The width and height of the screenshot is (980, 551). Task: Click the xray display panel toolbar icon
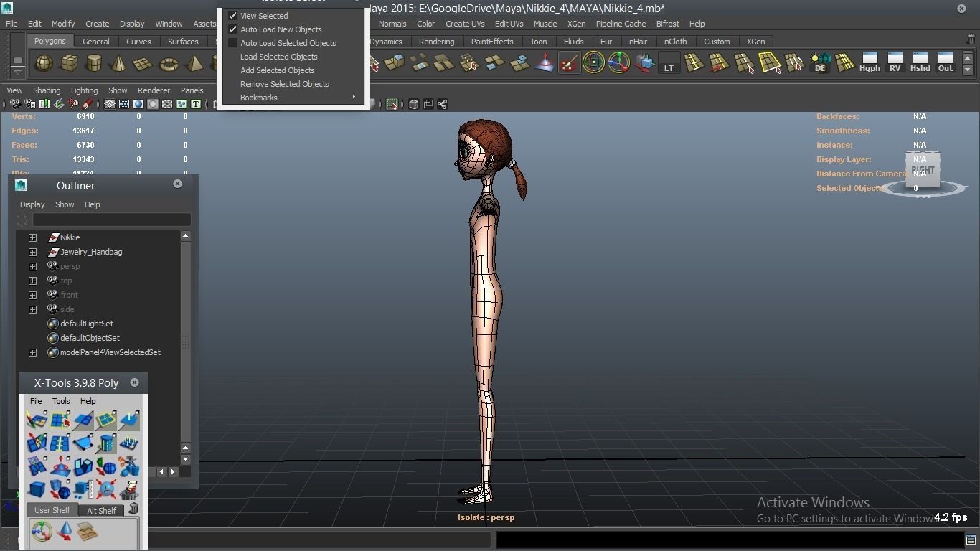[413, 104]
